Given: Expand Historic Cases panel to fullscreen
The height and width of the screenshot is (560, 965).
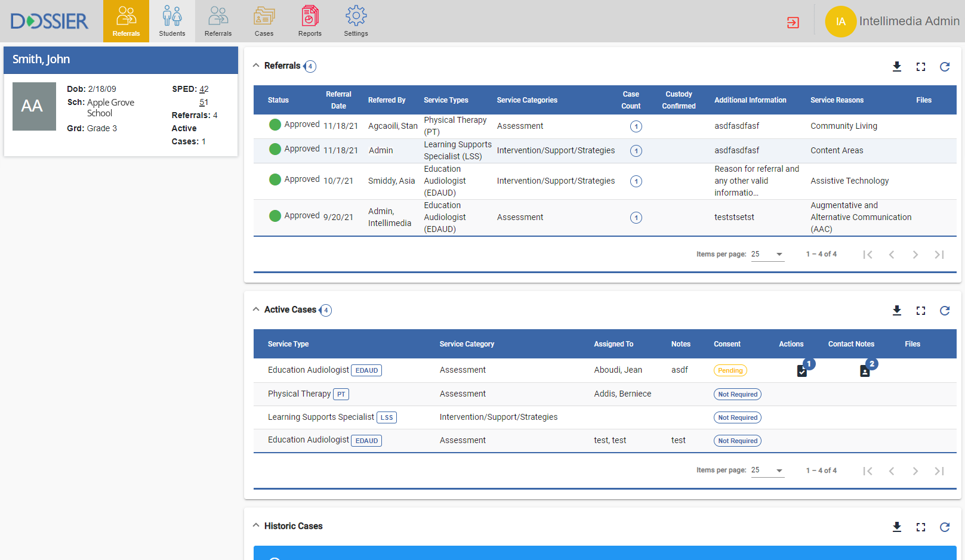Looking at the screenshot, I should point(920,527).
